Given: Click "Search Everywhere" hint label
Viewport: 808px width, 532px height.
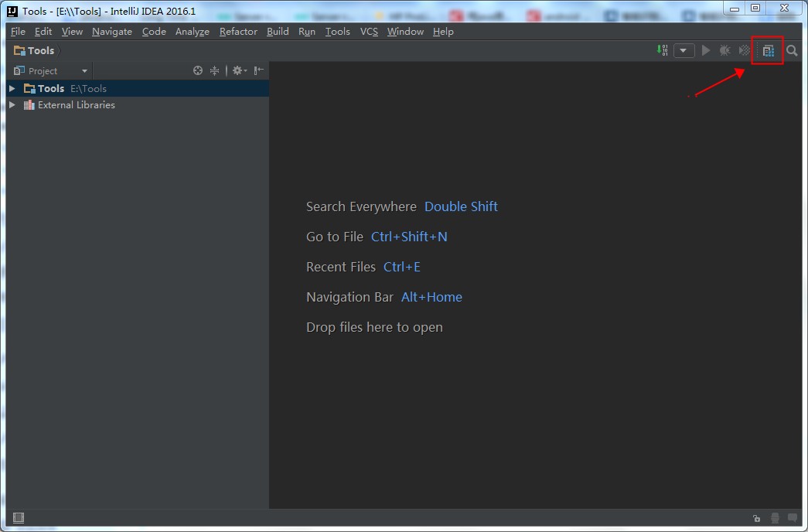Looking at the screenshot, I should [x=361, y=206].
